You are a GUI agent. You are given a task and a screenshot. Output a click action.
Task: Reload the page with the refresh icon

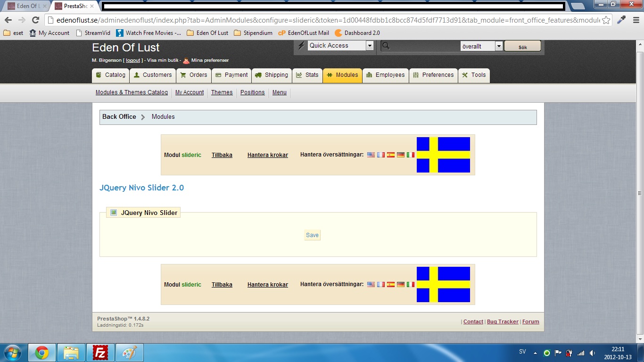(x=35, y=20)
